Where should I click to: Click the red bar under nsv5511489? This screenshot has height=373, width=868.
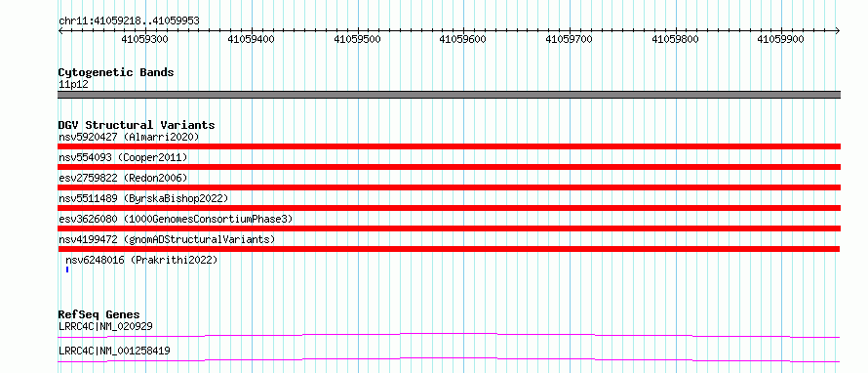click(x=449, y=208)
